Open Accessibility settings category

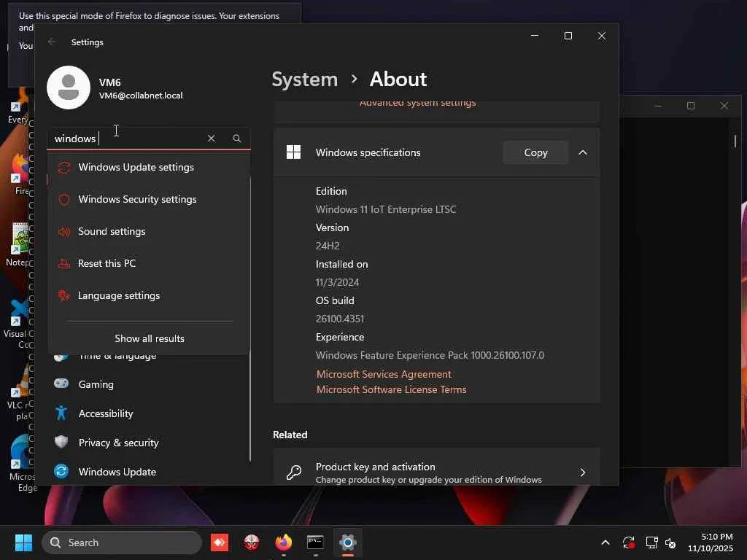click(149, 413)
